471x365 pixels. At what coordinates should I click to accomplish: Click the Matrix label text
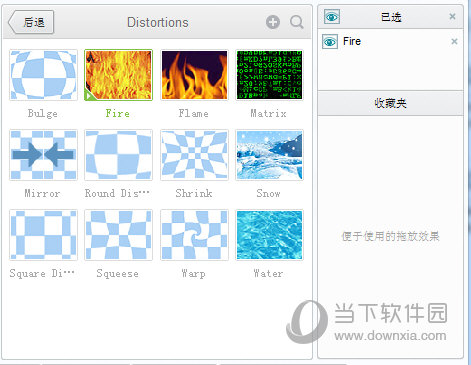(x=268, y=114)
